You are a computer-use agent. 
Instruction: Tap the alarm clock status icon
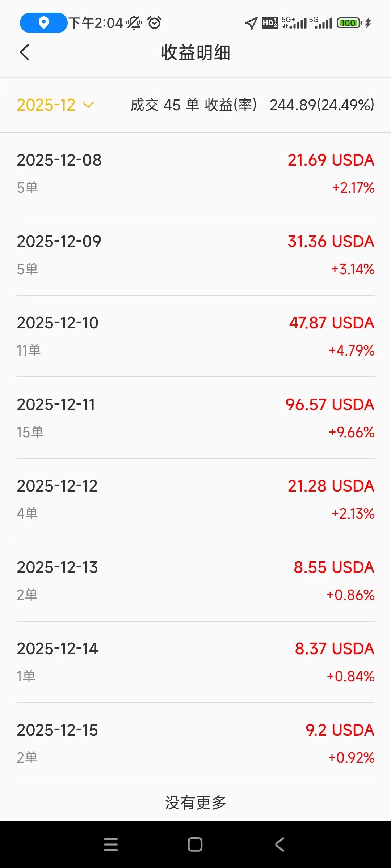click(155, 23)
